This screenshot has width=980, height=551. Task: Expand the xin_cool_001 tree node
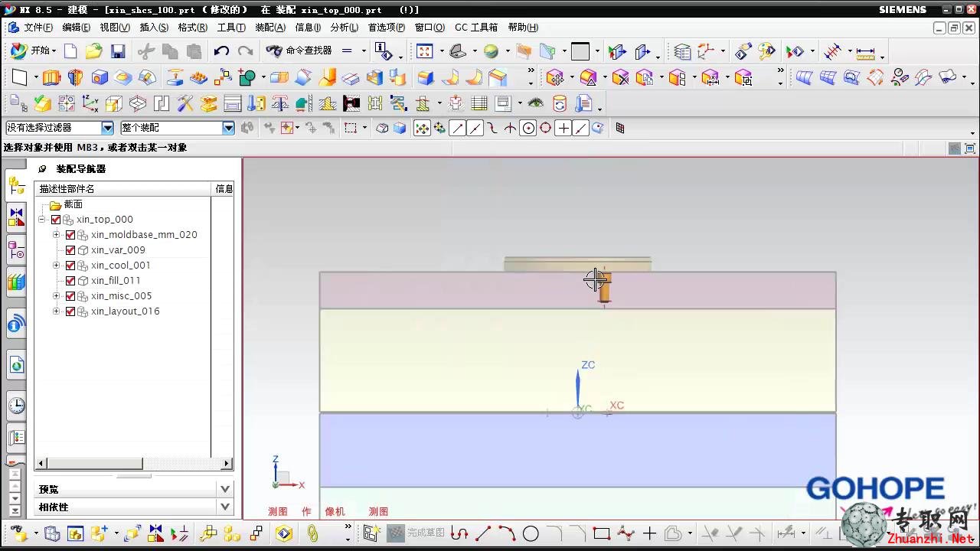56,266
